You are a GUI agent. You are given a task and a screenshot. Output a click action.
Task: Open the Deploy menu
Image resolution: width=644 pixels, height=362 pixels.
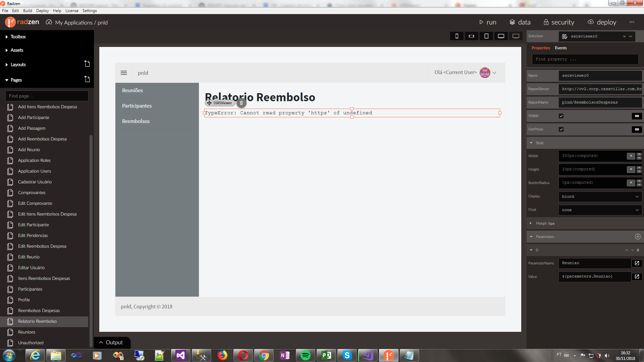point(43,11)
